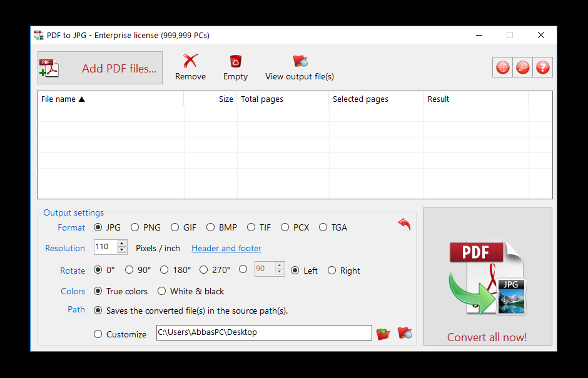Sort by Total pages column header
The width and height of the screenshot is (588, 378).
tap(283, 99)
